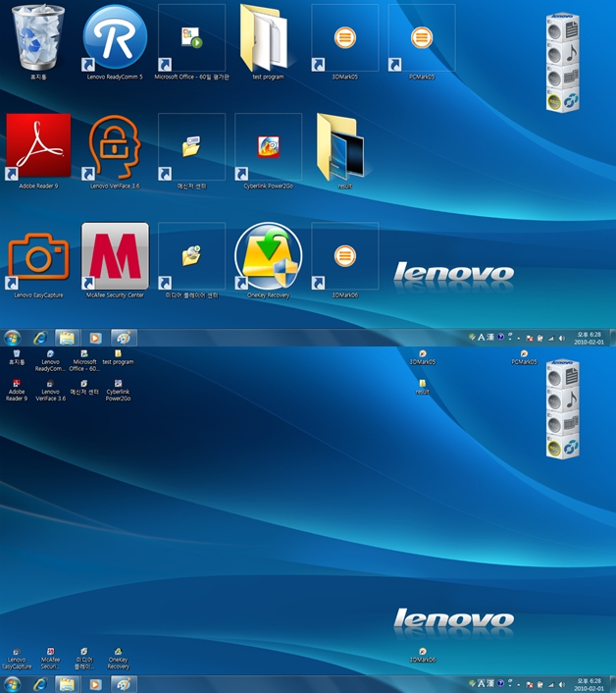616x693 pixels.
Task: Open Start menu on lower taskbar
Action: [13, 684]
